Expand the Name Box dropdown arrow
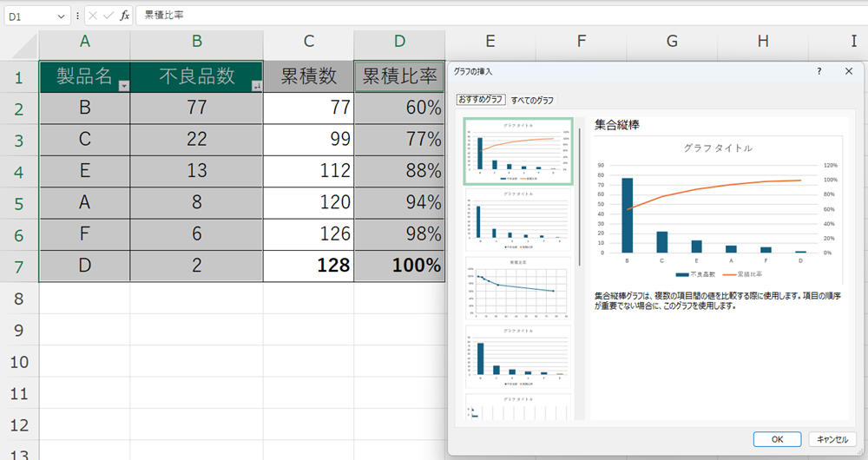Image resolution: width=868 pixels, height=460 pixels. point(62,16)
